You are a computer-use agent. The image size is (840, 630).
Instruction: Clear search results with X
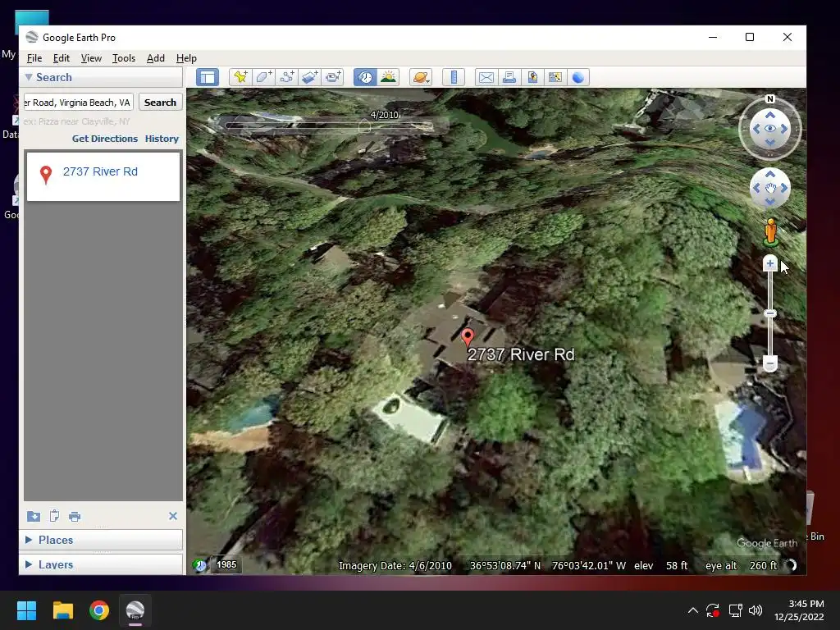pyautogui.click(x=172, y=516)
